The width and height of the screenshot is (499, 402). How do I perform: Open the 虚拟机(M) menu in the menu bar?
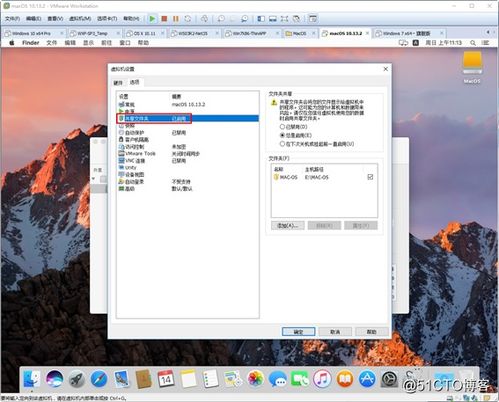(x=80, y=19)
